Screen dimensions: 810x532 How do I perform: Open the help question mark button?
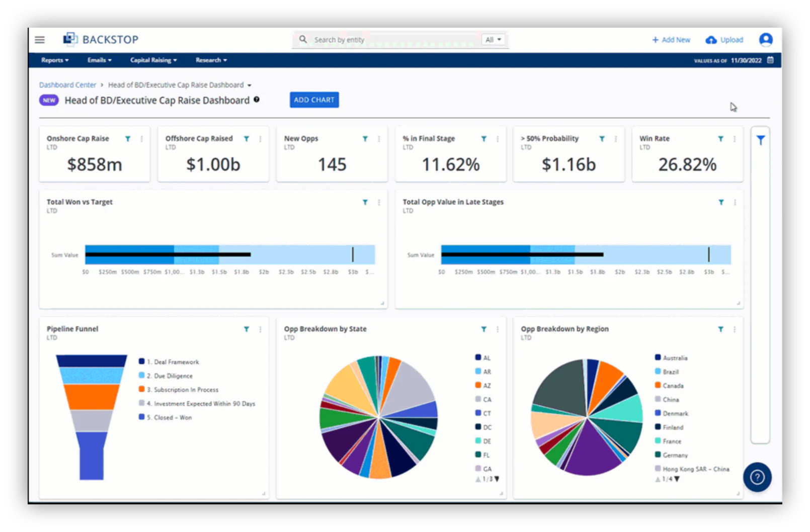tap(757, 477)
